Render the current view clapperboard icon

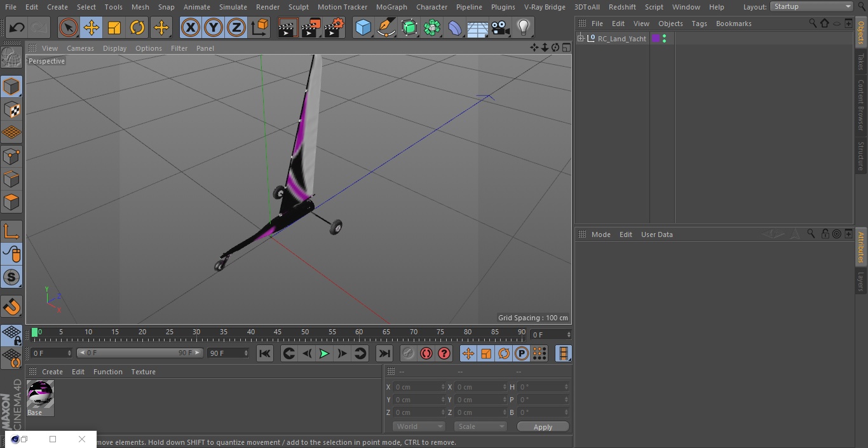click(288, 27)
